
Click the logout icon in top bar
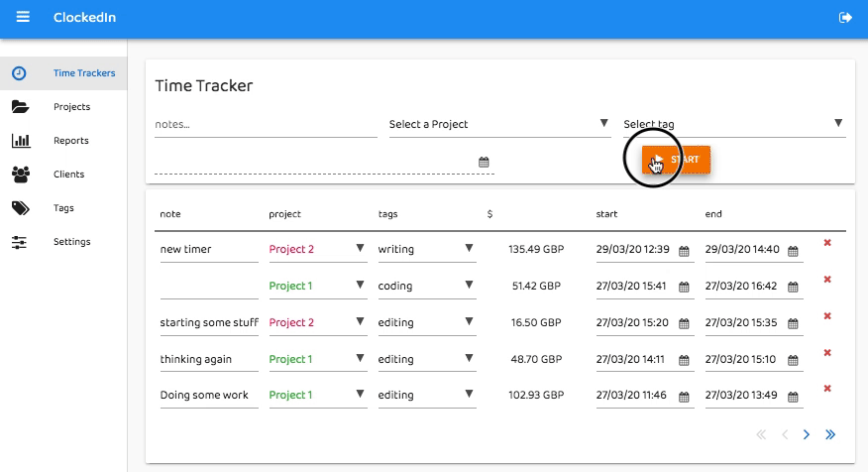click(845, 17)
